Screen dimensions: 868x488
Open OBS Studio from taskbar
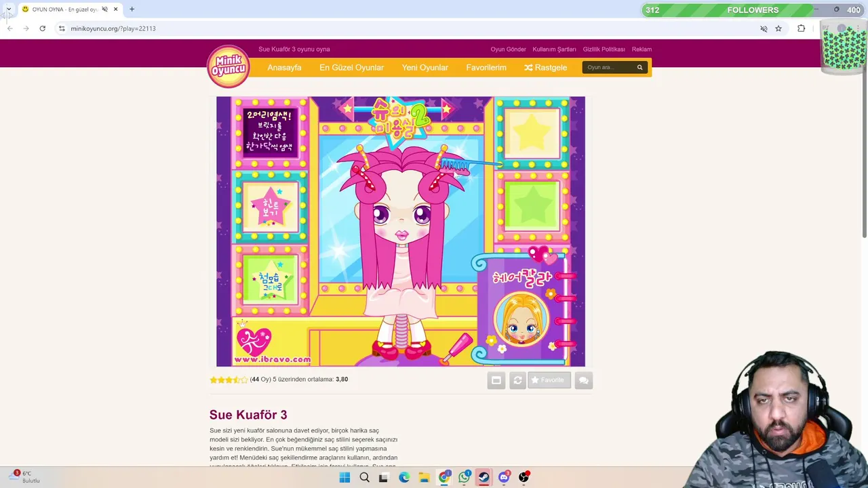coord(524,477)
